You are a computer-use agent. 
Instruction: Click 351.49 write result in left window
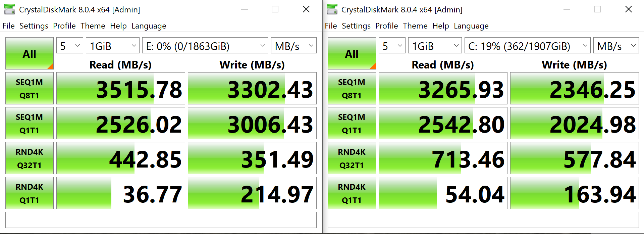tap(252, 158)
